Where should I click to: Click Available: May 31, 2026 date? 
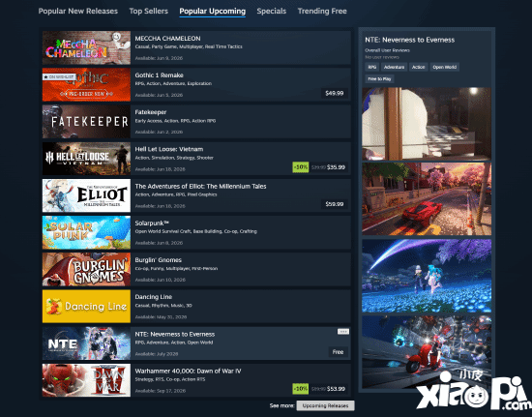(x=161, y=317)
